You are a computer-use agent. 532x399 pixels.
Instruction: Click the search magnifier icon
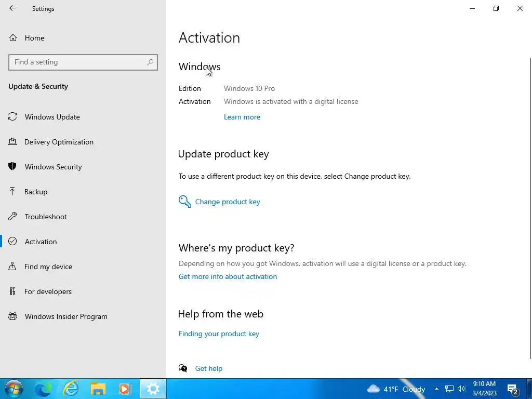[x=150, y=62]
